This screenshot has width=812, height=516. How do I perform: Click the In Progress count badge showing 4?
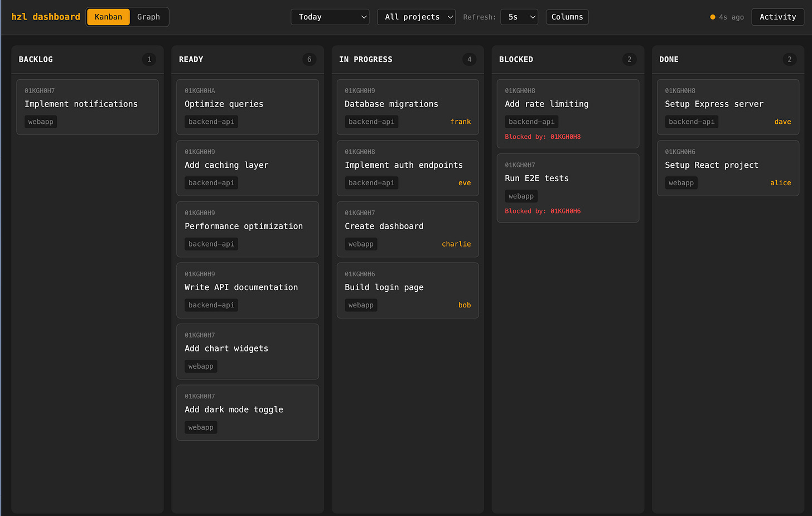click(469, 59)
